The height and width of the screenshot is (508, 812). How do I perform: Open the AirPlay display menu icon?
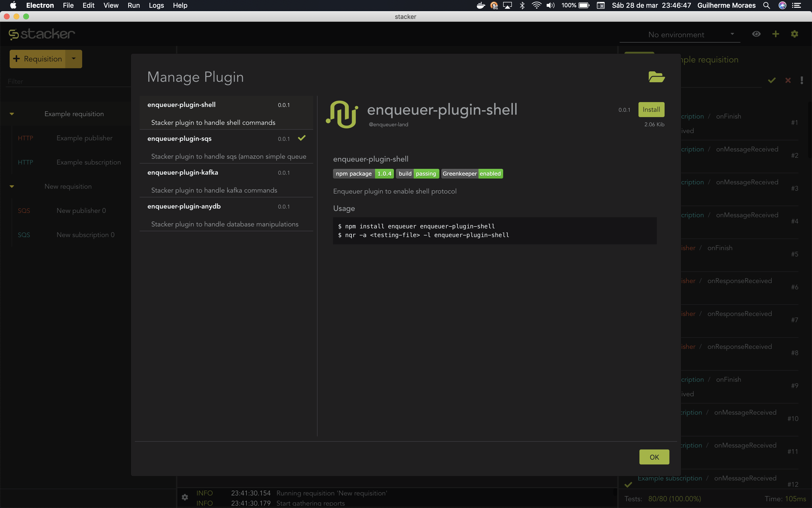(507, 5)
